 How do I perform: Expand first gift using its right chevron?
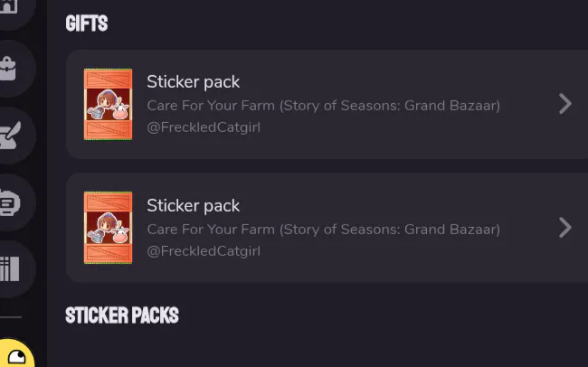tap(565, 104)
